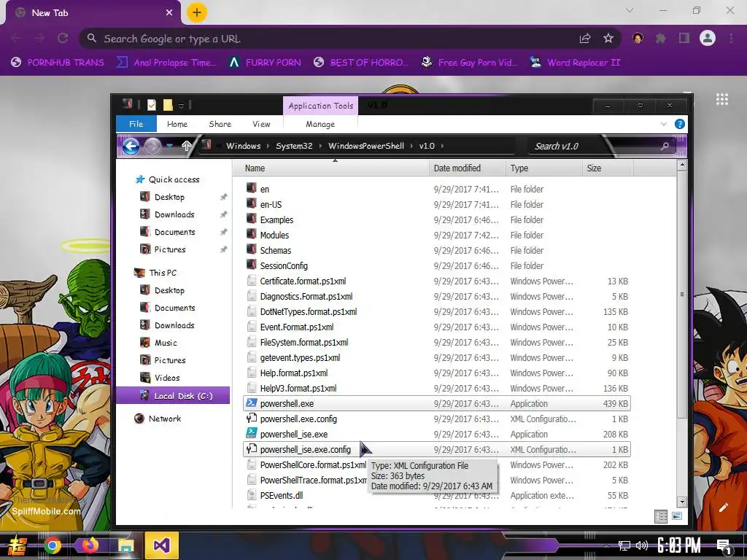Click Properties icon in Quick Access Toolbar

click(x=152, y=105)
